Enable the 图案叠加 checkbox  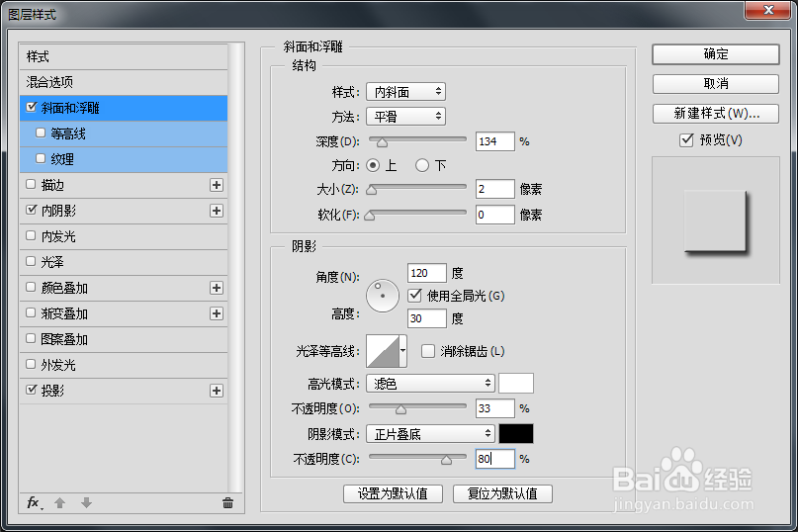[31, 338]
